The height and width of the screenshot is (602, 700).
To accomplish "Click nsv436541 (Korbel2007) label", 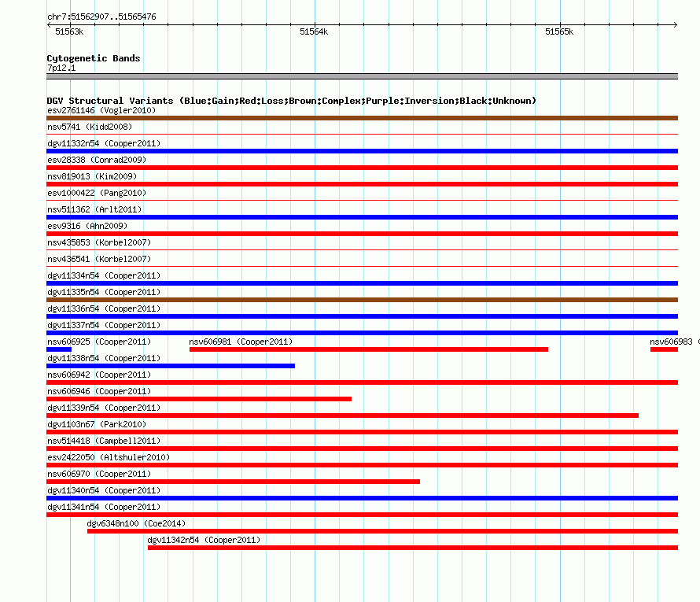I will tap(99, 259).
